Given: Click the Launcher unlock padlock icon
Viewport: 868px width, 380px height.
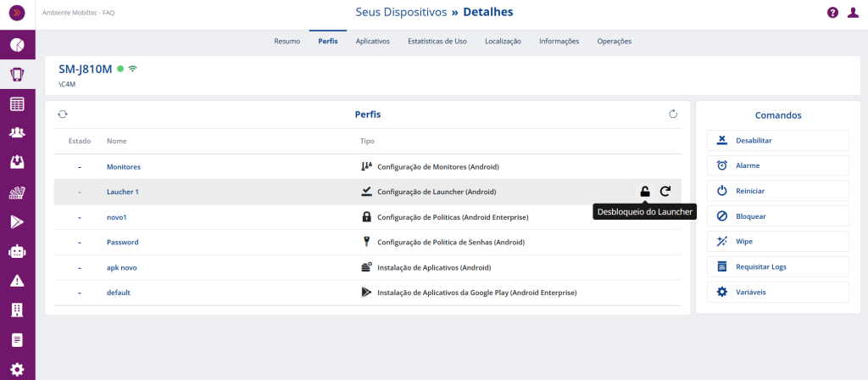Looking at the screenshot, I should tap(645, 192).
